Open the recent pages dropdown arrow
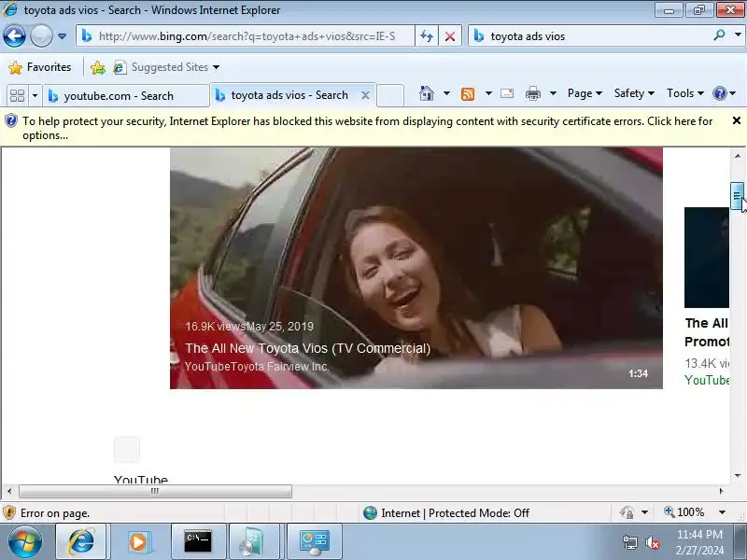This screenshot has width=747, height=560. point(62,36)
